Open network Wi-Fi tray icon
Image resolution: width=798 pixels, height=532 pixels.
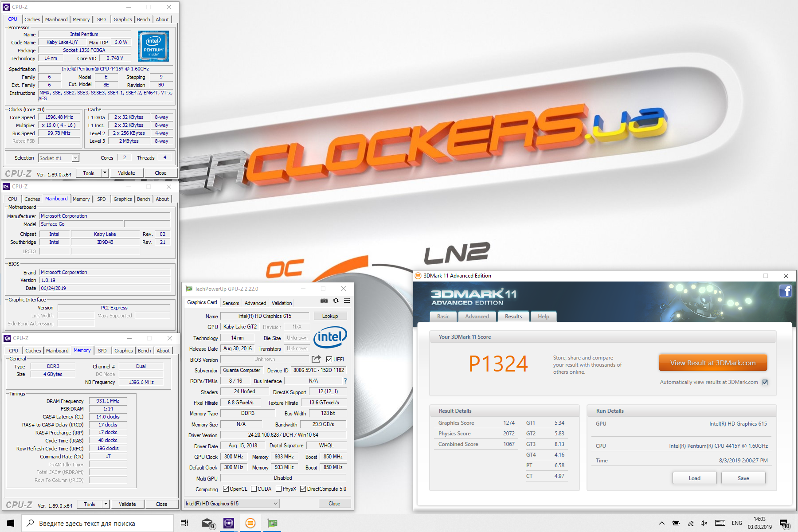691,523
